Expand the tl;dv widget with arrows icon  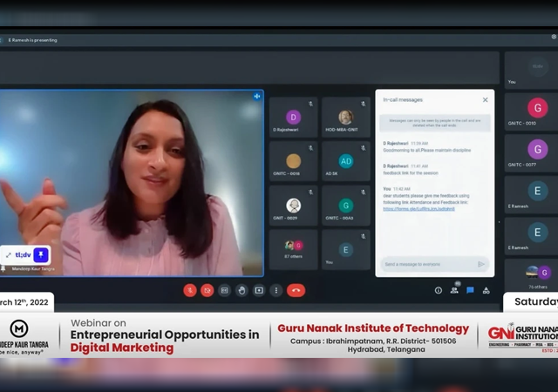8,255
